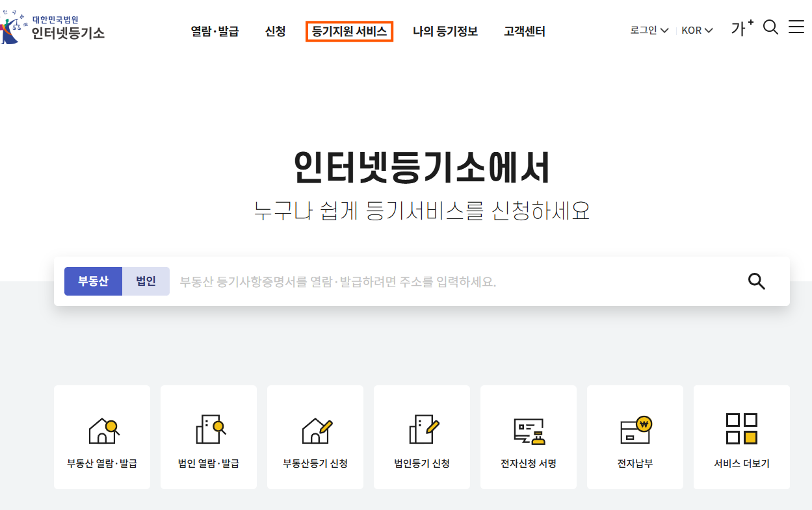Open the 서비스 더보기 grid icon
The image size is (812, 510).
(742, 429)
